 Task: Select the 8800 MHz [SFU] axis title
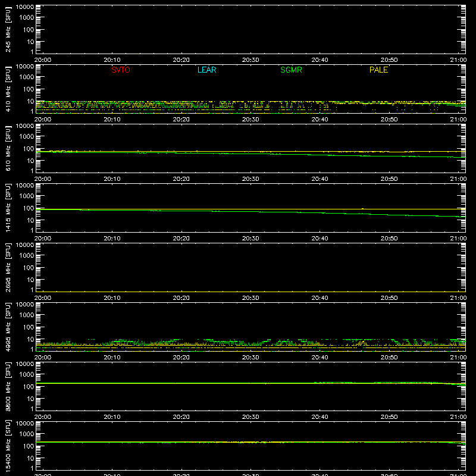(8, 386)
